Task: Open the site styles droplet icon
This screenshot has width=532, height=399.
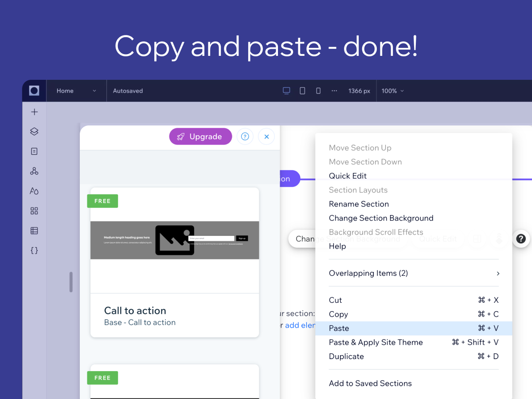Action: [34, 191]
